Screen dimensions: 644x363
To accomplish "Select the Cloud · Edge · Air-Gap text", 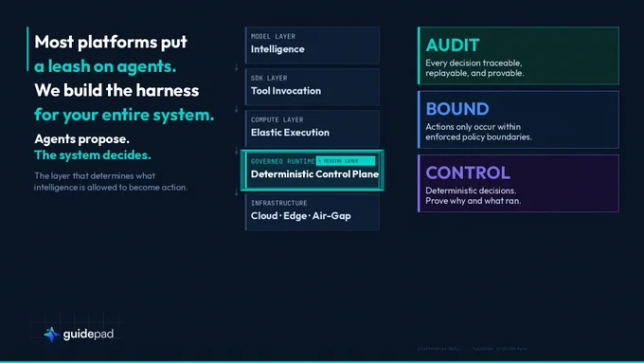I will 300,216.
